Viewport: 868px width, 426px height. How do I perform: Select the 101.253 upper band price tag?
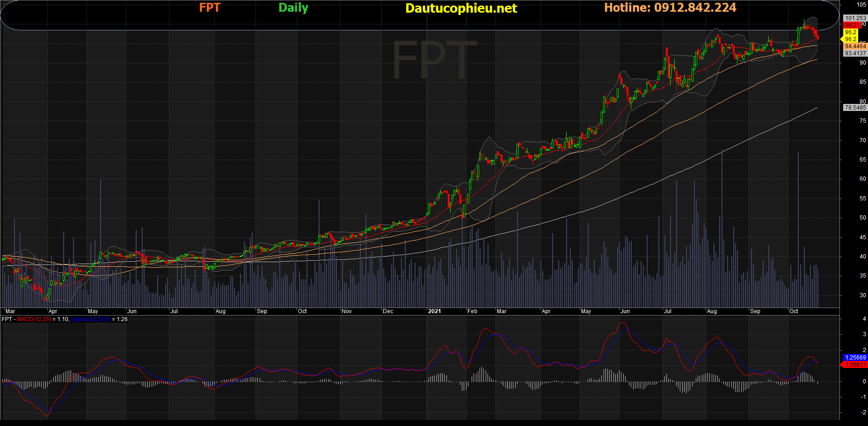coord(855,18)
